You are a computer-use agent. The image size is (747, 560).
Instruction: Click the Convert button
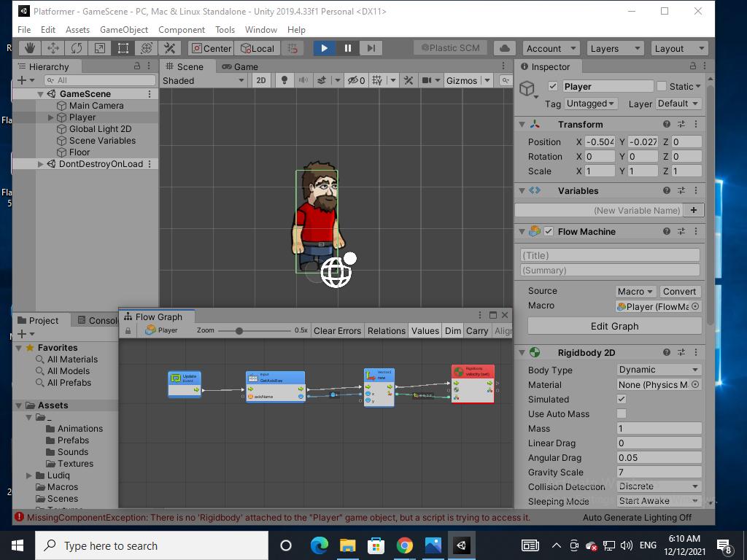point(679,292)
